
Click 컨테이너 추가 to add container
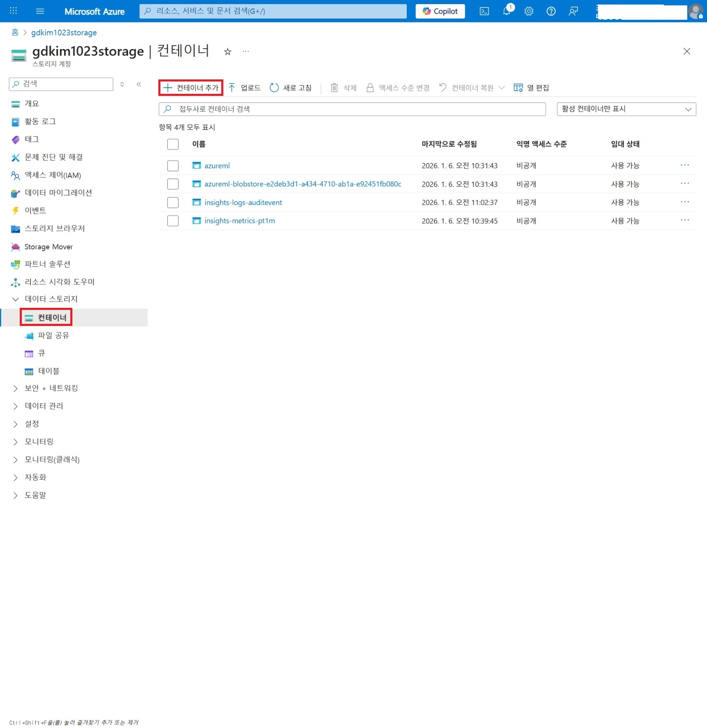(x=191, y=88)
